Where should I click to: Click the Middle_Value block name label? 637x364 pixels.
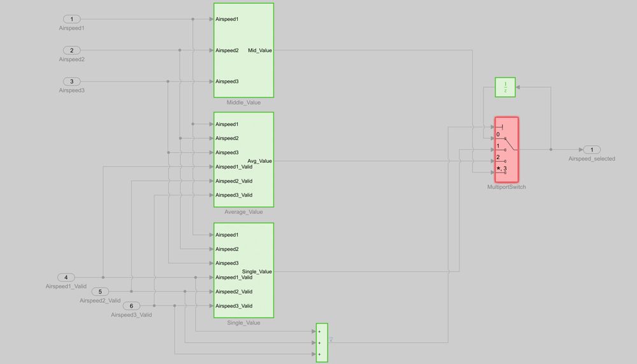243,102
